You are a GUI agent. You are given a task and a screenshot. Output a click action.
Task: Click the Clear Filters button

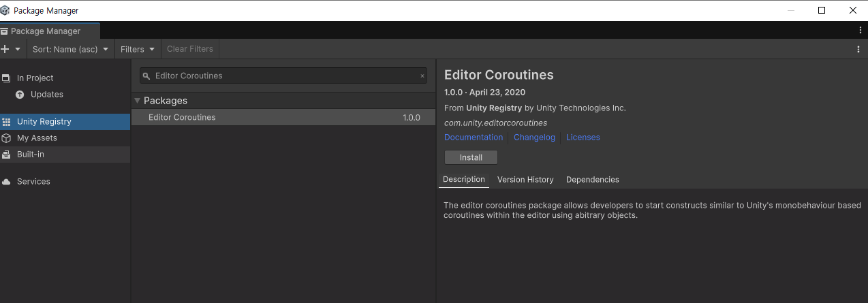coord(190,49)
